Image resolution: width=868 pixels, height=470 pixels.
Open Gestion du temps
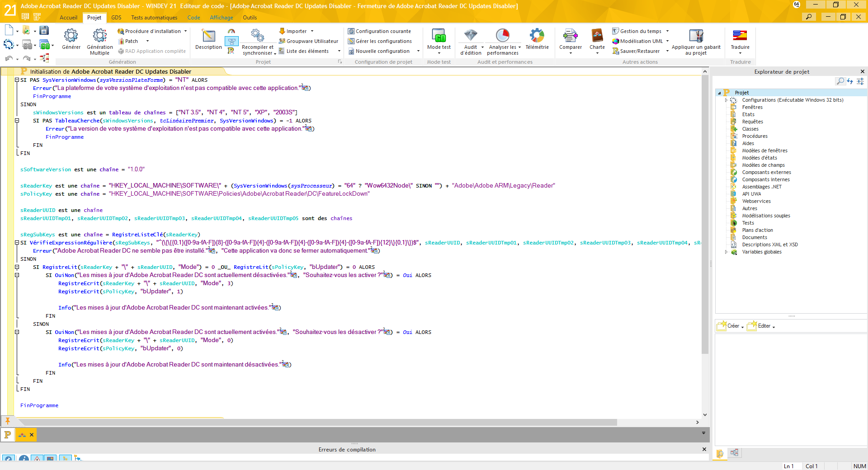[640, 31]
